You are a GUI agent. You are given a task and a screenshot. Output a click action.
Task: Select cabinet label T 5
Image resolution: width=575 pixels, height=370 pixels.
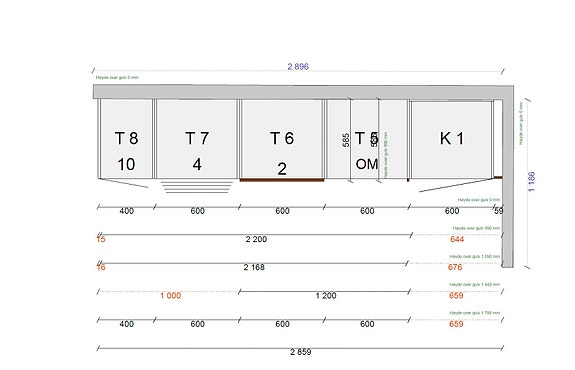pos(366,138)
